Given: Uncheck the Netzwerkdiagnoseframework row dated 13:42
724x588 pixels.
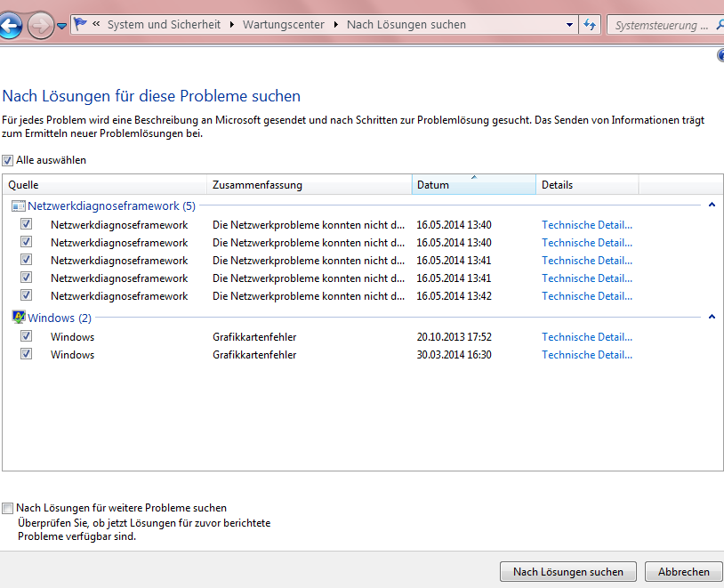Looking at the screenshot, I should 27,295.
